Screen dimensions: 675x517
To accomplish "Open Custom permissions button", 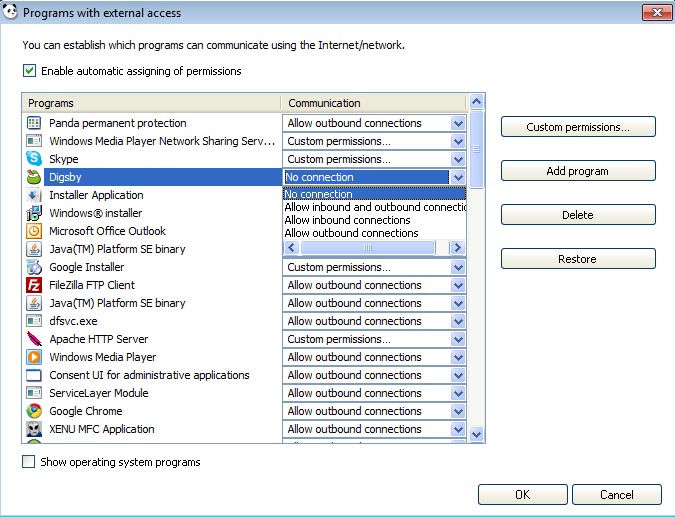I will click(578, 127).
